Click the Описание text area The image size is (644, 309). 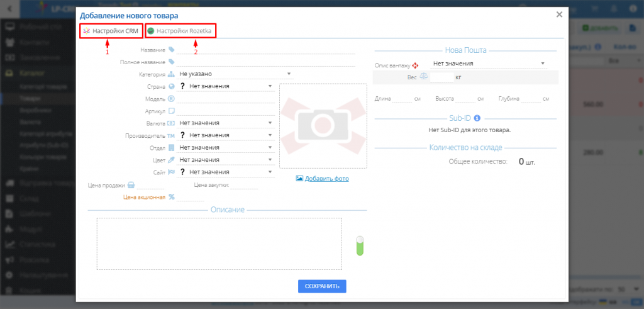coord(219,244)
